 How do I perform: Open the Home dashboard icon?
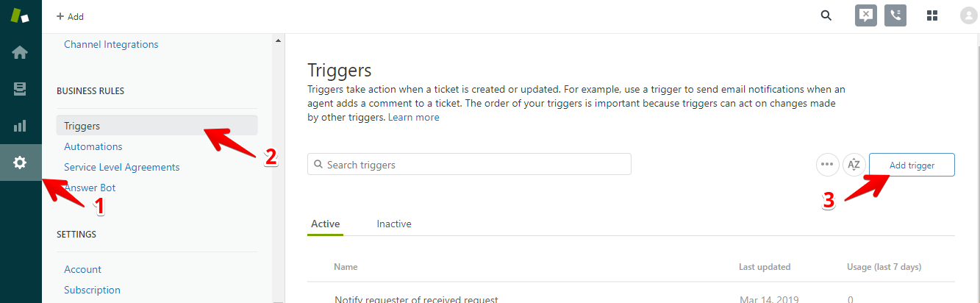pyautogui.click(x=20, y=52)
